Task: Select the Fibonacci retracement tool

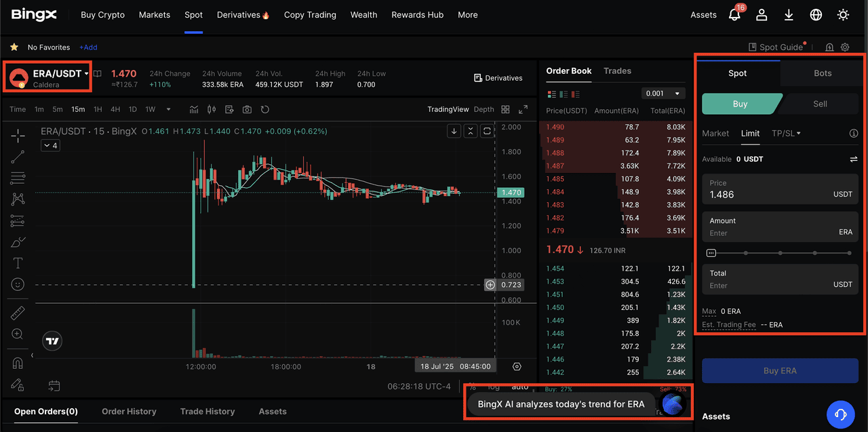Action: 18,178
